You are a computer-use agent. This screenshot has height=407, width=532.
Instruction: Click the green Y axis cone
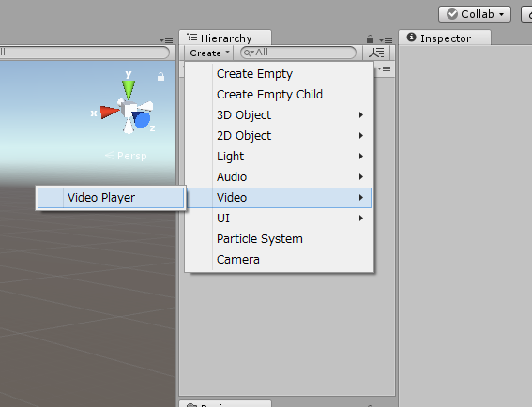point(129,89)
